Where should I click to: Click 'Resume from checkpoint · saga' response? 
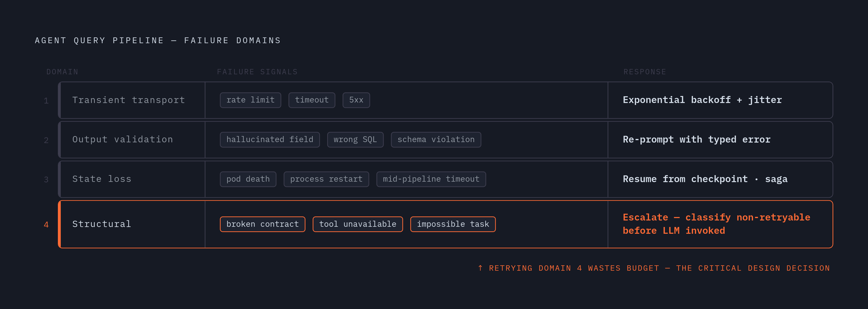(705, 179)
